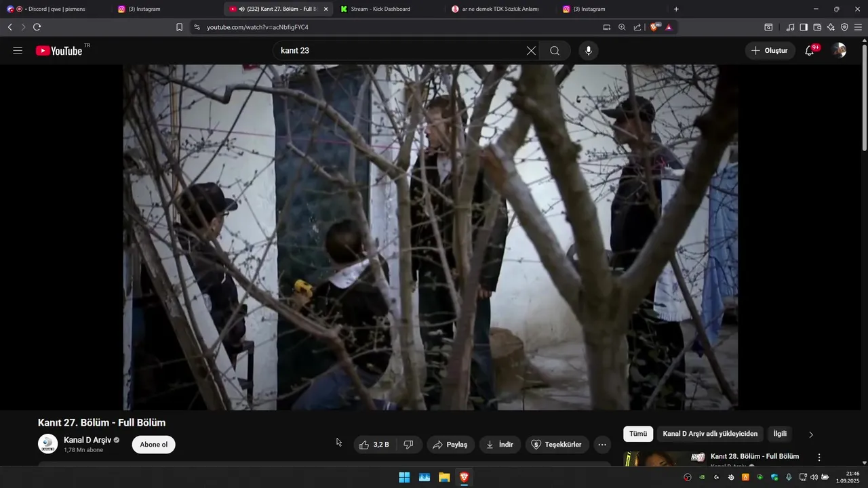This screenshot has width=868, height=488.
Task: Close the Kanıt 27. Bölüm tab
Action: pos(325,9)
